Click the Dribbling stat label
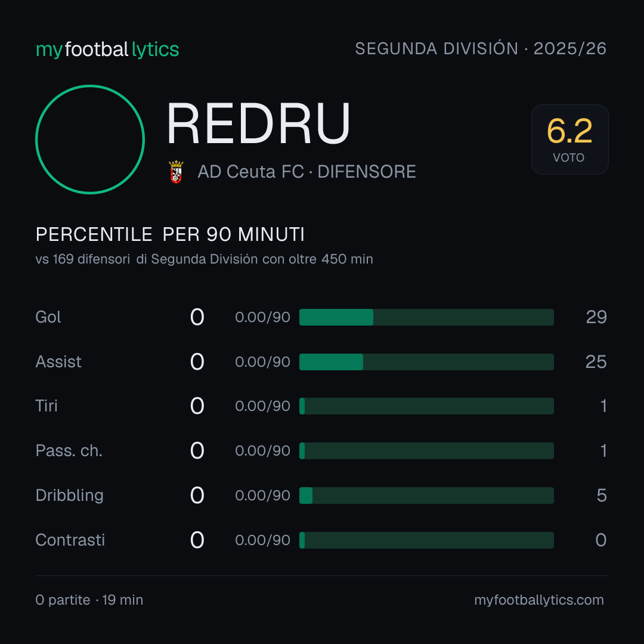644x644 pixels. tap(69, 496)
